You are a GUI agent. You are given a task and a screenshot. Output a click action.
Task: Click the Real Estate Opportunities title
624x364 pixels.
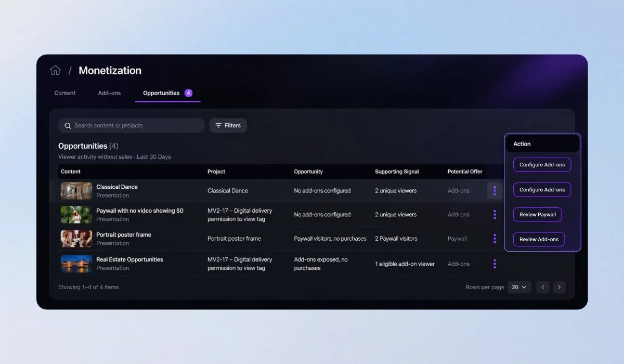129,259
